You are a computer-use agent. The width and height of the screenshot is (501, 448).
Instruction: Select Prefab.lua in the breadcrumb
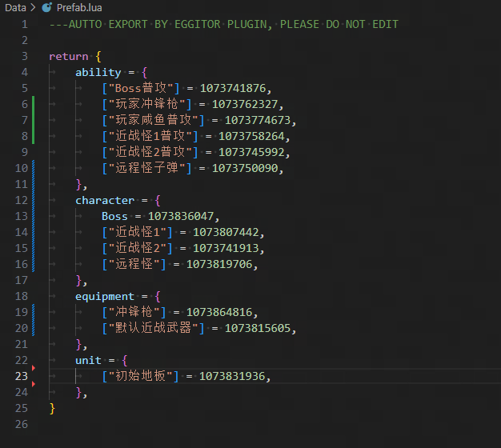point(79,8)
